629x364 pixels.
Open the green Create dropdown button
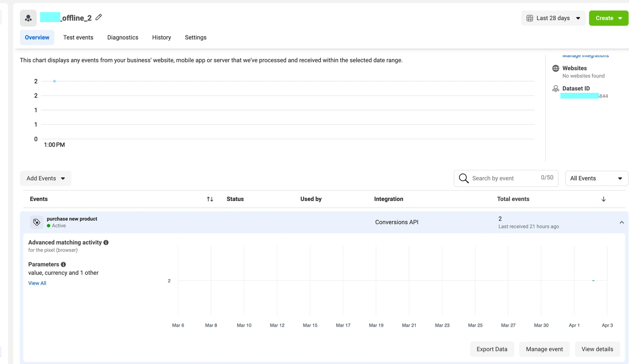point(608,18)
